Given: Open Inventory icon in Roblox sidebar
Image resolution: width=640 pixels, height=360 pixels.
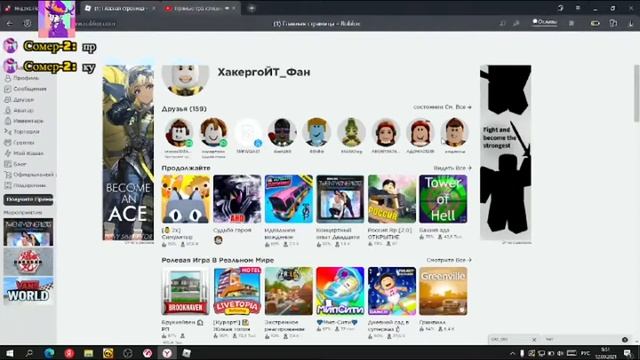Looking at the screenshot, I should tap(7, 121).
